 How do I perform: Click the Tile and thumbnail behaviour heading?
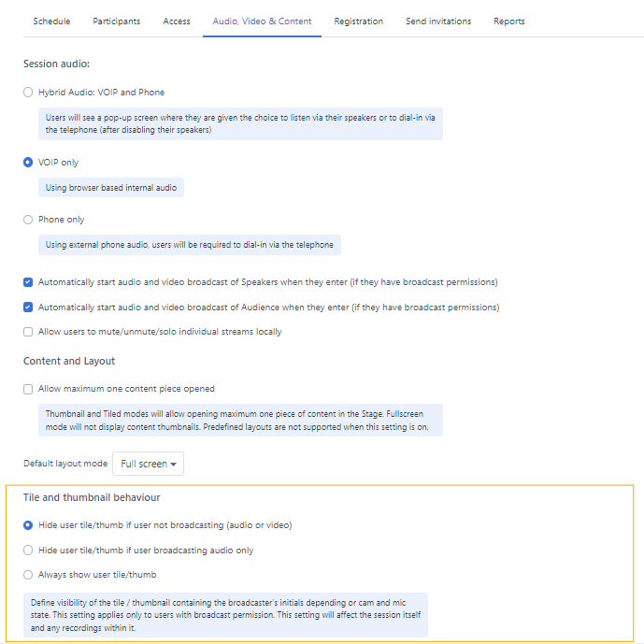(x=92, y=497)
